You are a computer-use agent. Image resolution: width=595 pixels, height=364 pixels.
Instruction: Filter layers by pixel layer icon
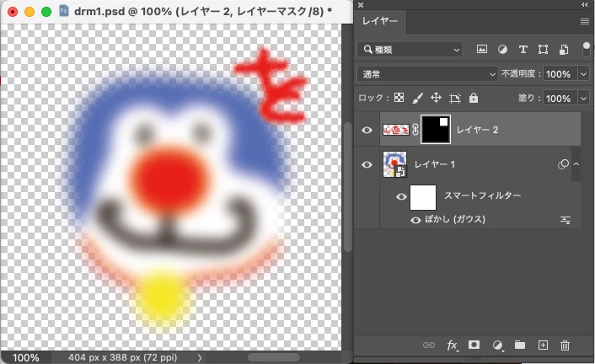coord(482,50)
